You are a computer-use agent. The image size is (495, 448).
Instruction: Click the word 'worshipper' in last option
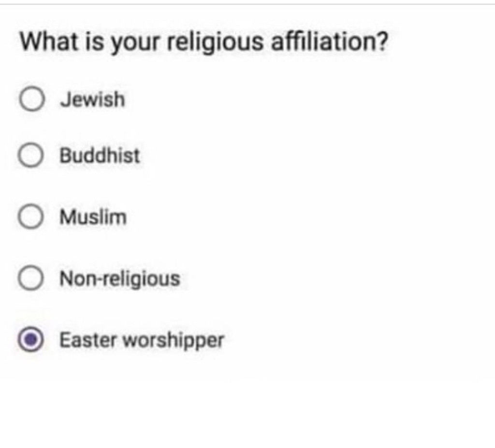coord(174,341)
